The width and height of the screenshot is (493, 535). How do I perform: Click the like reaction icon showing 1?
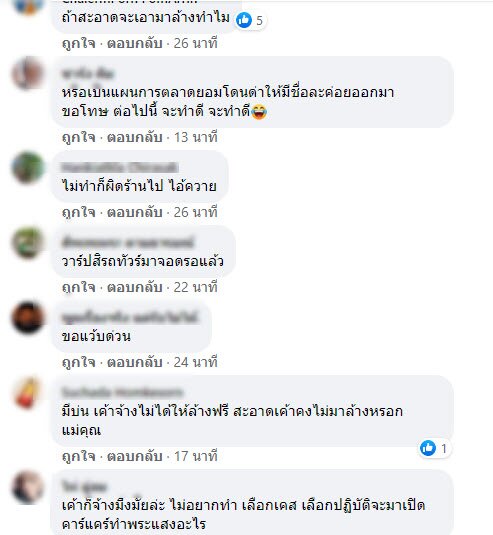coord(428,448)
